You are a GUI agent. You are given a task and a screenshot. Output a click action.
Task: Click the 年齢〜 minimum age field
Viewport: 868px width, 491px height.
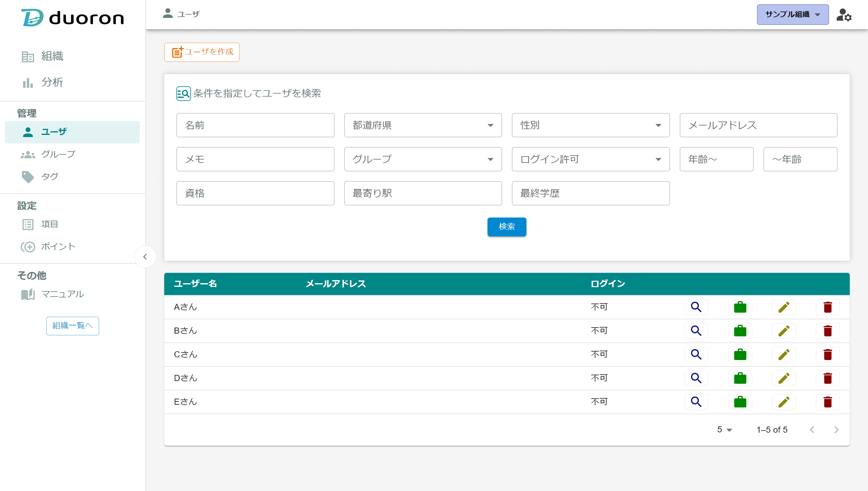pos(717,159)
